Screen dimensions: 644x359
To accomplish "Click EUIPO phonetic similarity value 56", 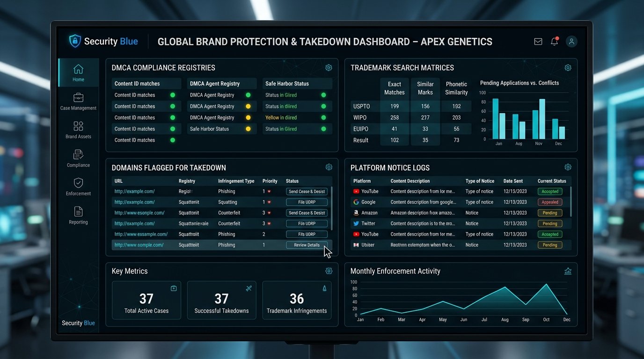I will coord(456,129).
